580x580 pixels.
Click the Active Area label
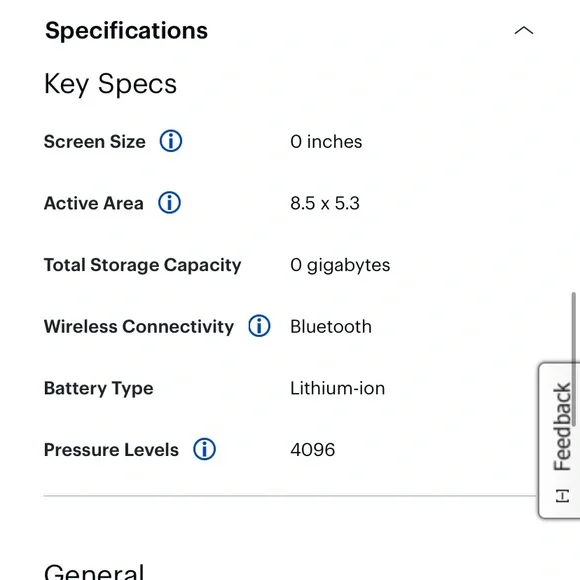tap(94, 203)
